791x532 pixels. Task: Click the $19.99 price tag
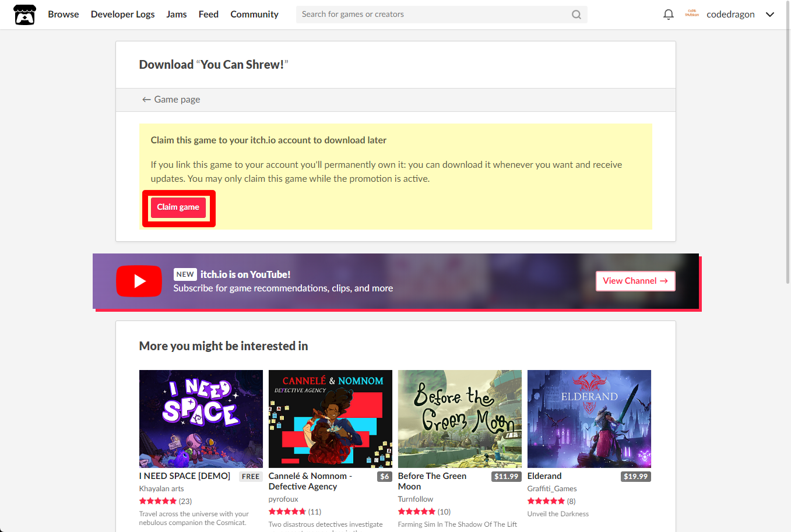point(635,477)
